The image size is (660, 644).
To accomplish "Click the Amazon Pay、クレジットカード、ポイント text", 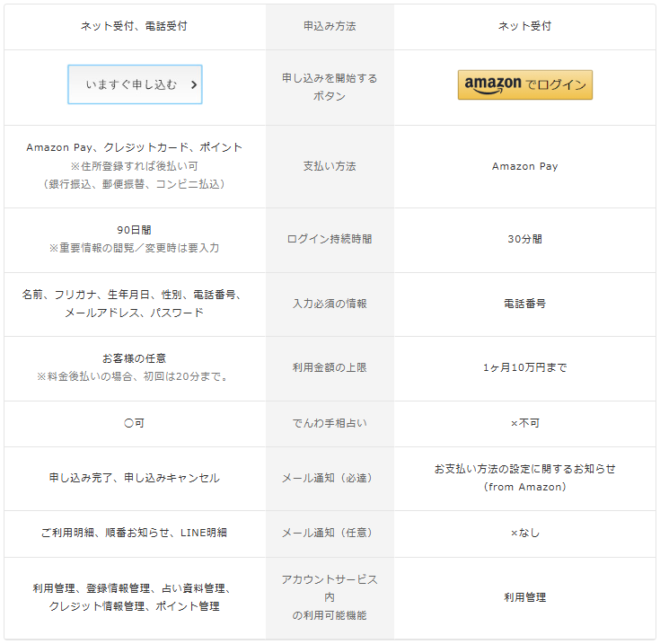I will pyautogui.click(x=134, y=147).
